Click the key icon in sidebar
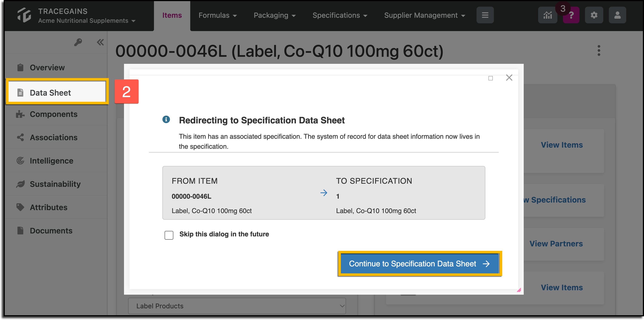 pyautogui.click(x=78, y=42)
